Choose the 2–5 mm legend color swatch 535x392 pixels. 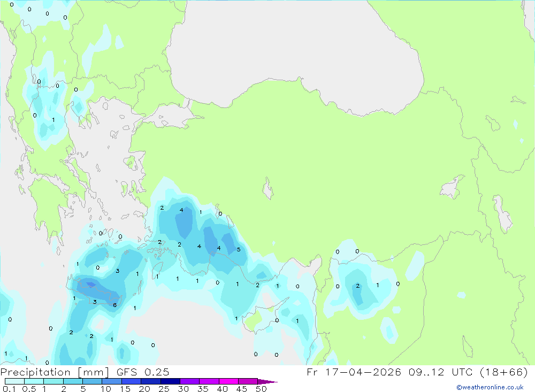(x=73, y=381)
